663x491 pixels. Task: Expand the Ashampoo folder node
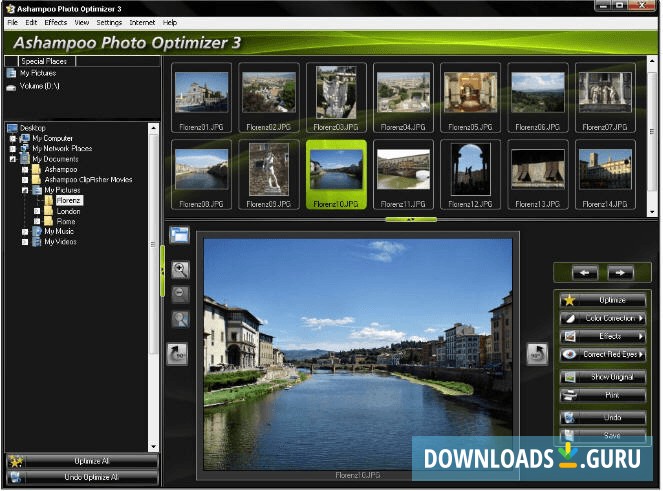[x=25, y=170]
